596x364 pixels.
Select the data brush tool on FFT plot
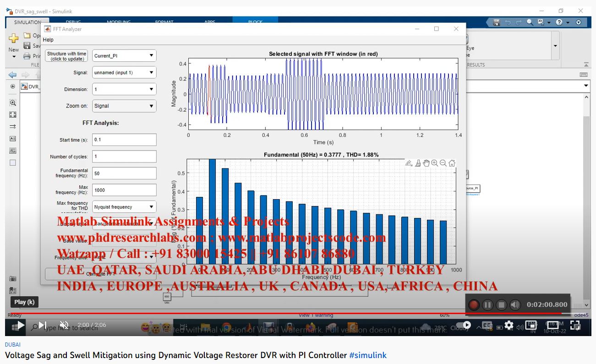(418, 163)
